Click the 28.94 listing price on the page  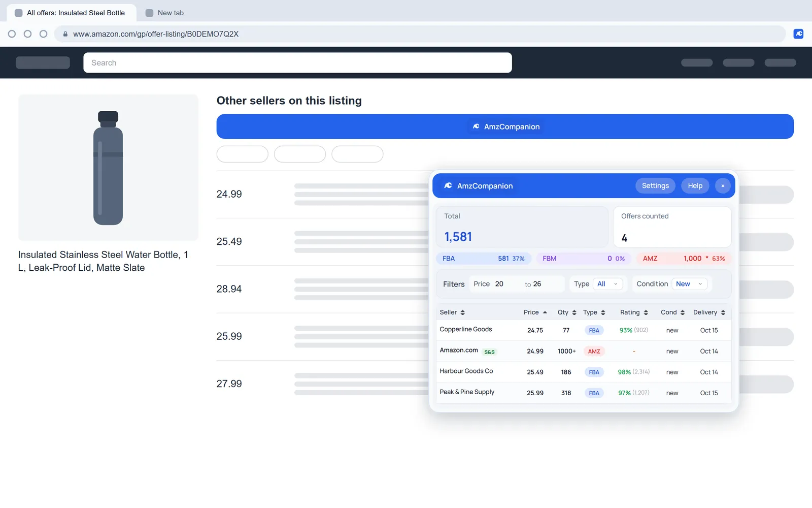point(229,289)
